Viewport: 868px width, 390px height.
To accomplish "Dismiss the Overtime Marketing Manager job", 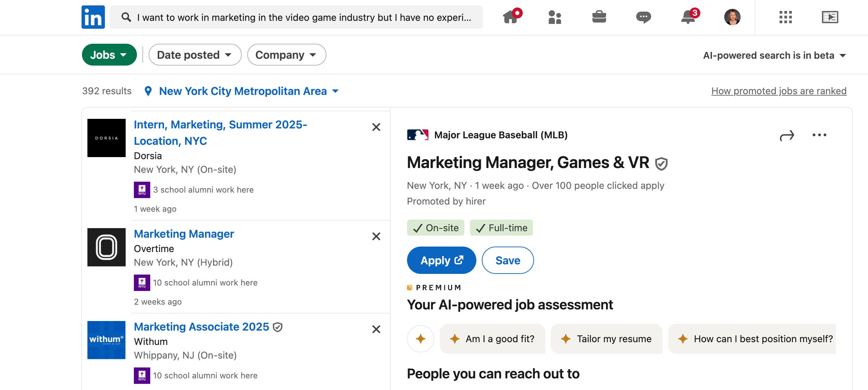I will pos(376,236).
